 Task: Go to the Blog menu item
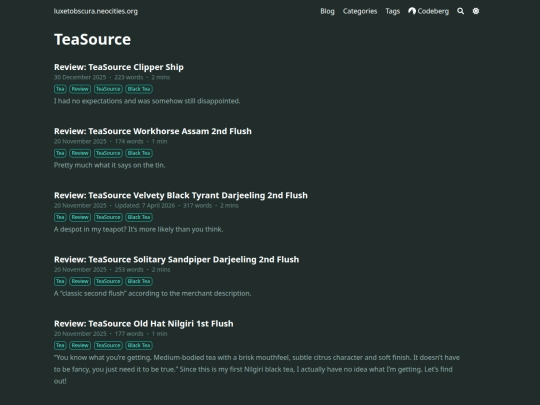click(327, 11)
